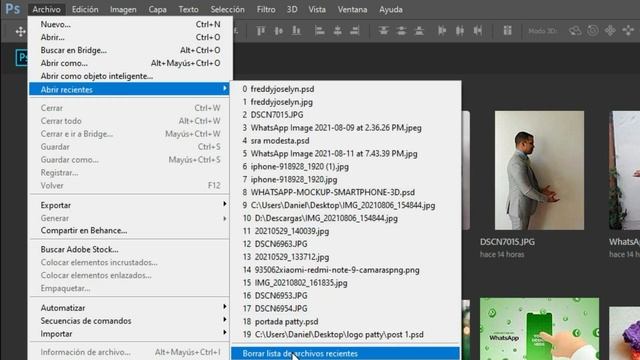Open the Filtro menu

(x=266, y=9)
